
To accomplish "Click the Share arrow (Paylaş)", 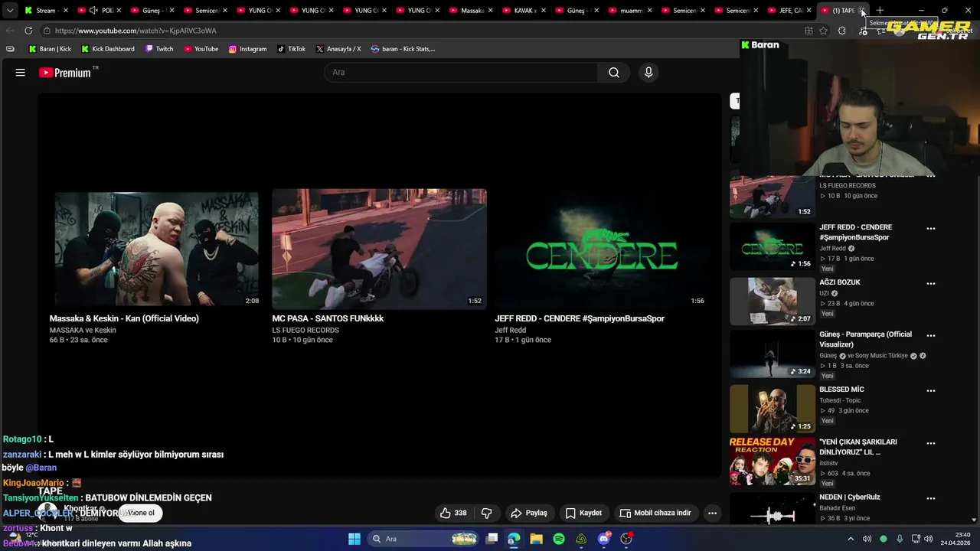I will click(529, 514).
